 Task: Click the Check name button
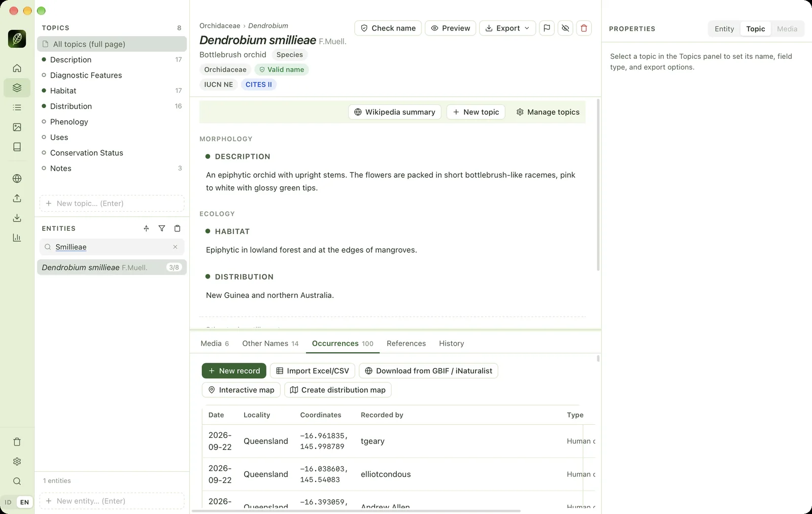(388, 28)
